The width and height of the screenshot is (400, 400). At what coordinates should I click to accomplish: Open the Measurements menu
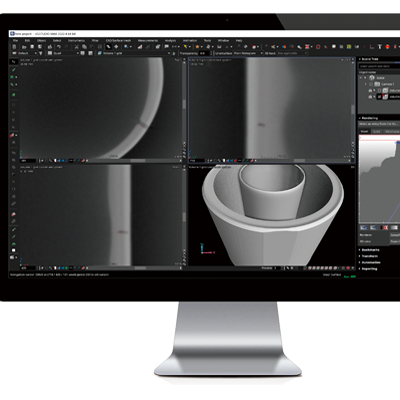[x=148, y=40]
